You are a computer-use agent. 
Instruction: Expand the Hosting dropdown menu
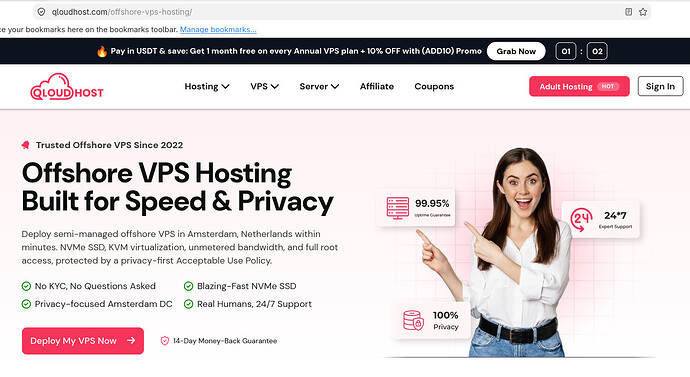(x=207, y=86)
